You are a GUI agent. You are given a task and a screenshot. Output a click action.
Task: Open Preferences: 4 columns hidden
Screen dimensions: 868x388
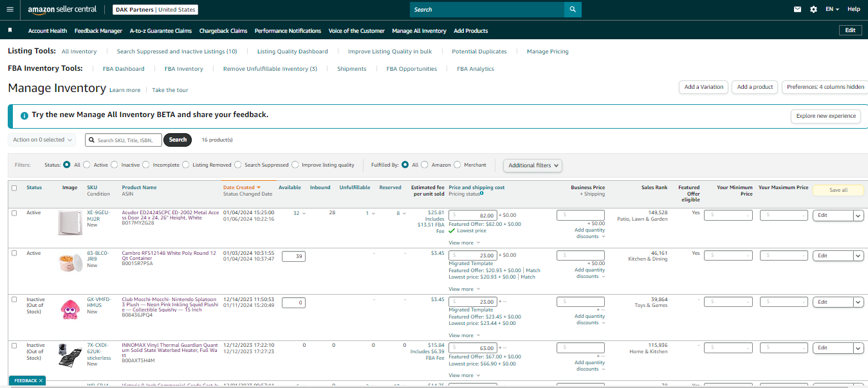pos(826,87)
